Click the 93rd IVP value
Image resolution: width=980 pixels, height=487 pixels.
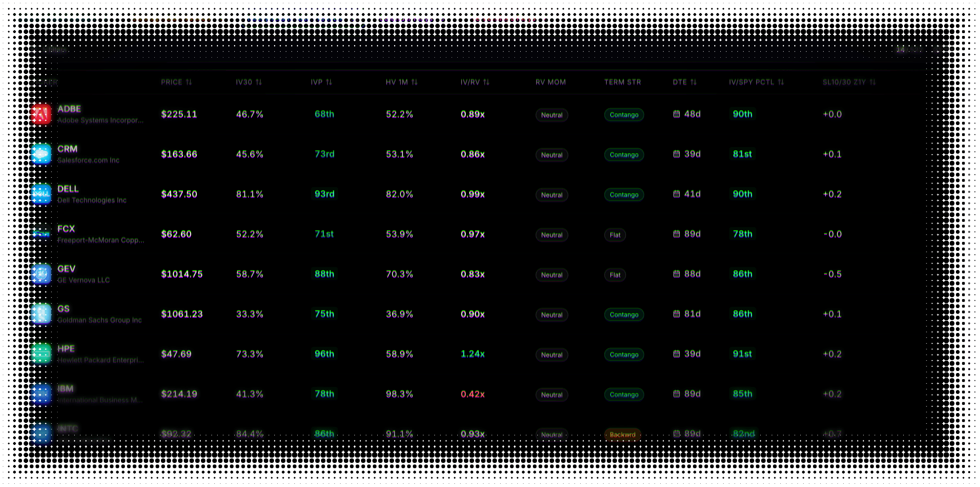(324, 194)
